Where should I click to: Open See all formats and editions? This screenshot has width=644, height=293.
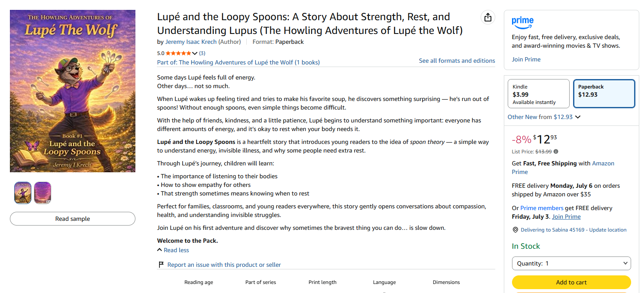(x=457, y=61)
